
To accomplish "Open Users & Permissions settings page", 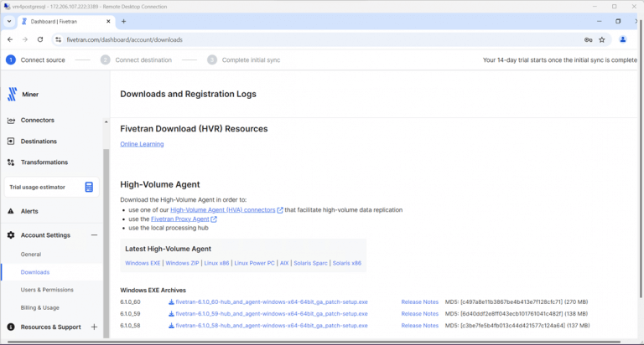I will pos(47,290).
